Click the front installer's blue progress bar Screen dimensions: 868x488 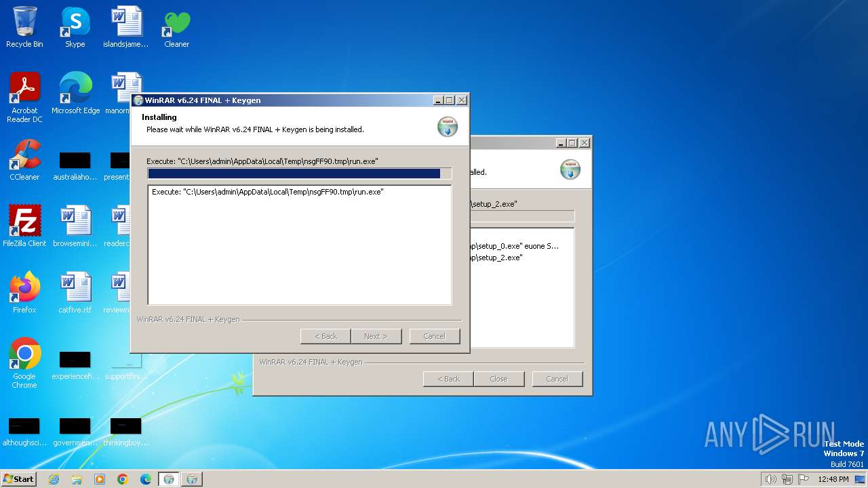(x=300, y=174)
